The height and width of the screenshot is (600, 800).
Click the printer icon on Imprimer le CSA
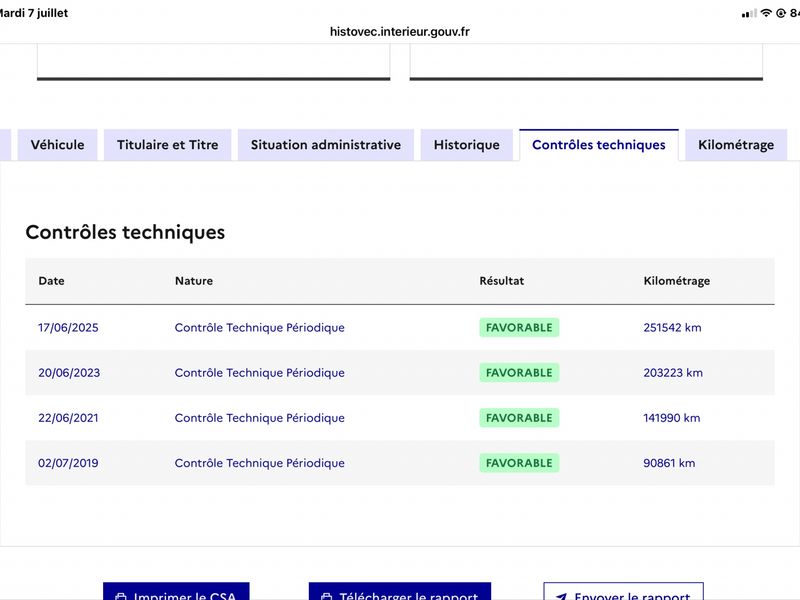[121, 596]
